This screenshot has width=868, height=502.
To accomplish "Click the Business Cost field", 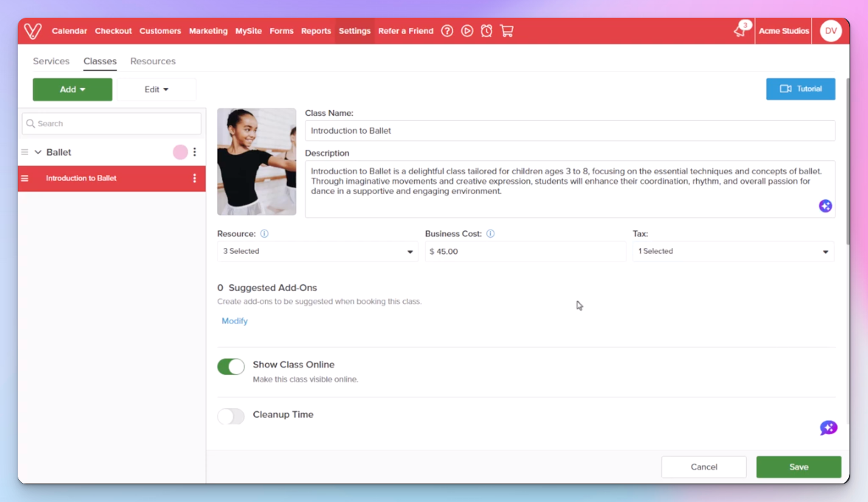I will point(526,251).
